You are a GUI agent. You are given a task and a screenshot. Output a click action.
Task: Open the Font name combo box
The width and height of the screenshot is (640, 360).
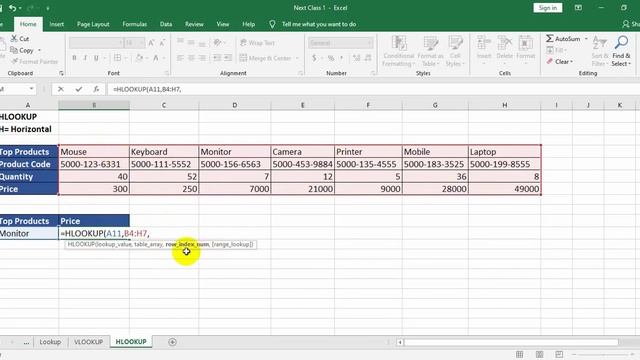click(96, 43)
